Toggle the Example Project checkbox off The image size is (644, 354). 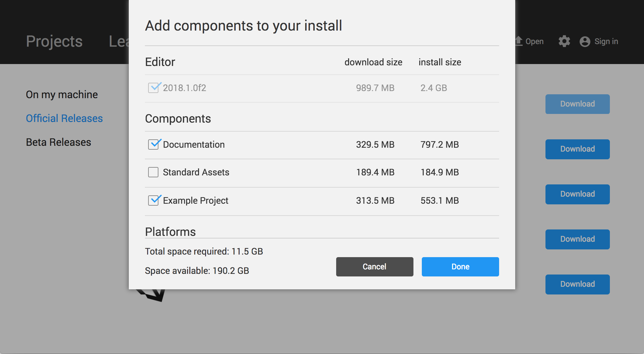tap(154, 200)
